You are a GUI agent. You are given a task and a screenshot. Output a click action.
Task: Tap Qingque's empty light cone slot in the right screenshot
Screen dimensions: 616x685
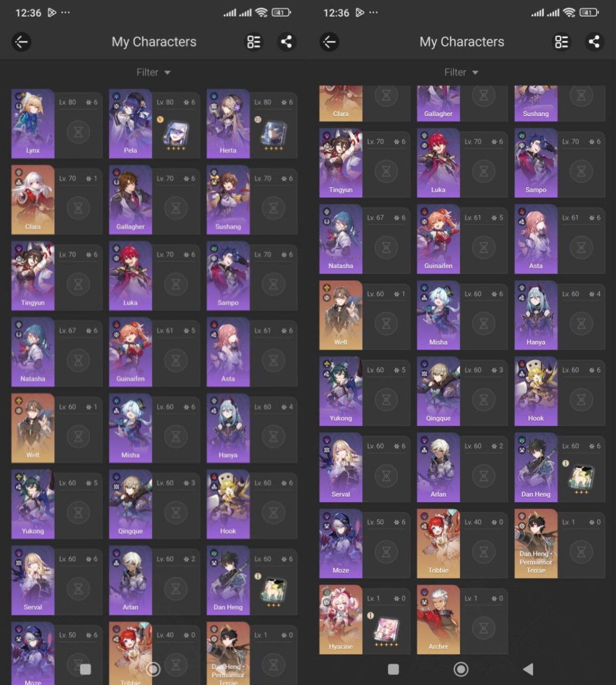click(483, 400)
